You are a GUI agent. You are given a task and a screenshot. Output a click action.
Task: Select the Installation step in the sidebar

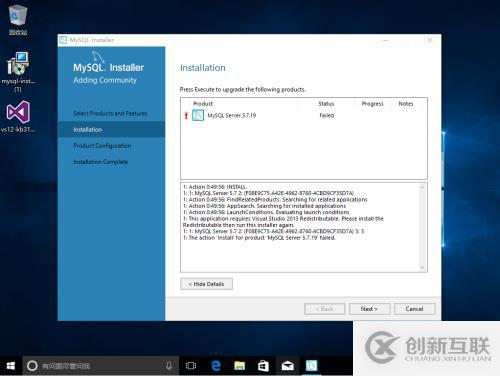pyautogui.click(x=111, y=129)
